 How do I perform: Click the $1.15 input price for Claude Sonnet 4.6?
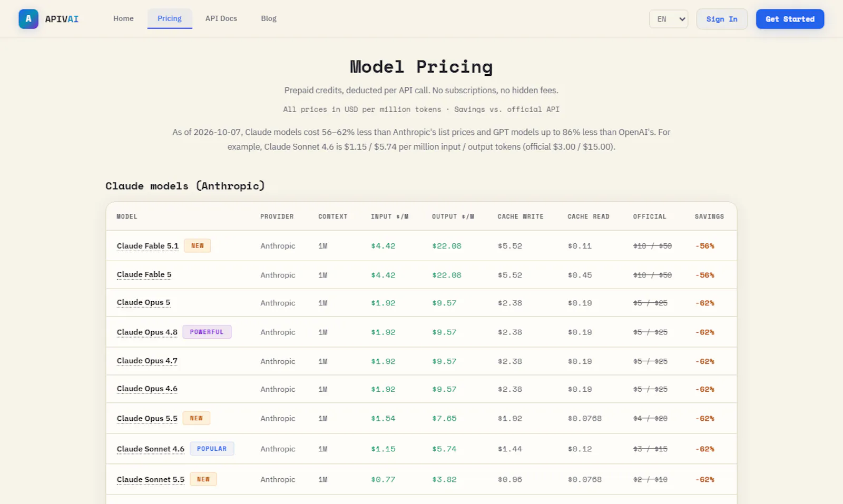[x=383, y=449]
